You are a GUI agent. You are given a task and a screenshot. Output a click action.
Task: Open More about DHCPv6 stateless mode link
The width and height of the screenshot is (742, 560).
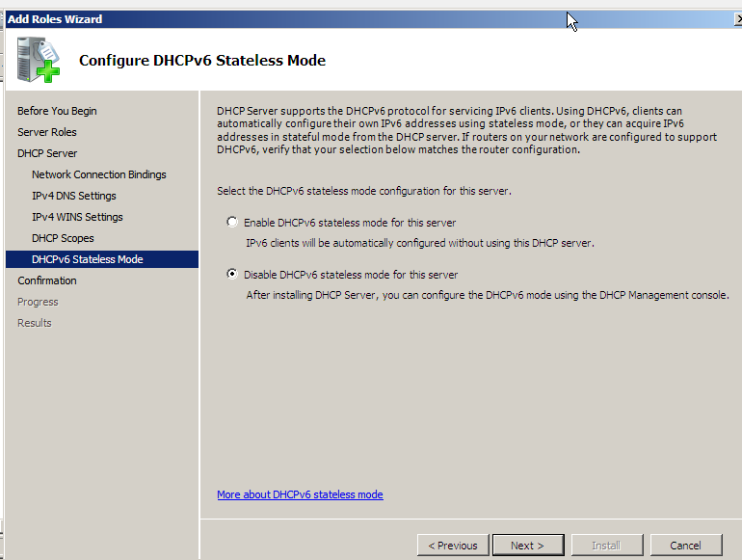pyautogui.click(x=300, y=494)
